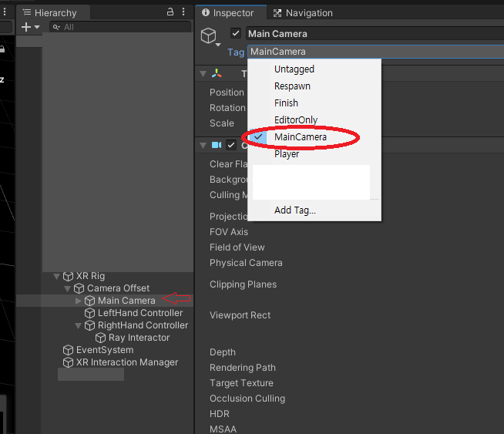Image resolution: width=504 pixels, height=434 pixels.
Task: Click the Viewport Rect property label
Action: pos(240,315)
